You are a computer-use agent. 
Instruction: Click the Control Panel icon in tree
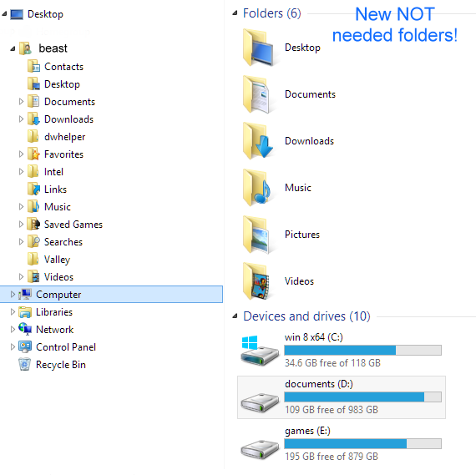coord(24,347)
